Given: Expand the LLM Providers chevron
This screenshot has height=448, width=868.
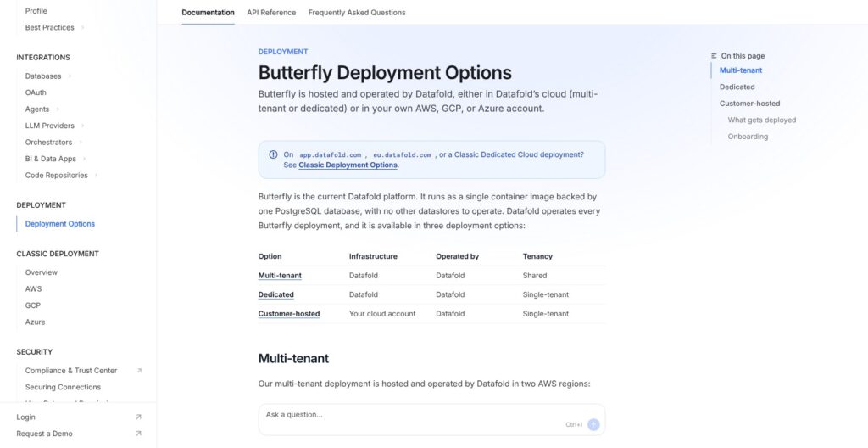Looking at the screenshot, I should (82, 126).
